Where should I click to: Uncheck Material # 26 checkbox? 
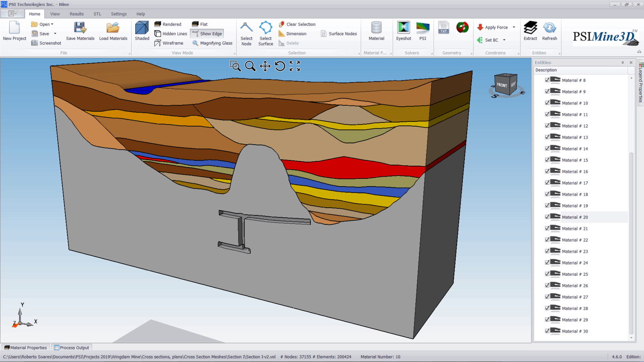click(547, 285)
